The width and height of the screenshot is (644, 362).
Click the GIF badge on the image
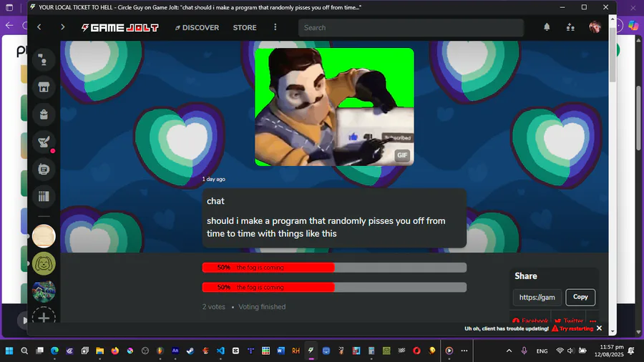(x=402, y=155)
